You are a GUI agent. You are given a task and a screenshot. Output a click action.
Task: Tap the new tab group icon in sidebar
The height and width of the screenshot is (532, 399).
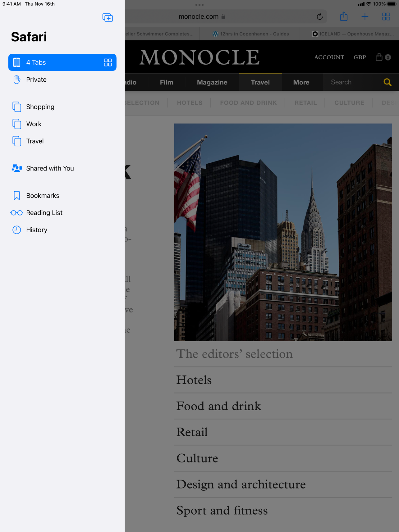coord(108,18)
